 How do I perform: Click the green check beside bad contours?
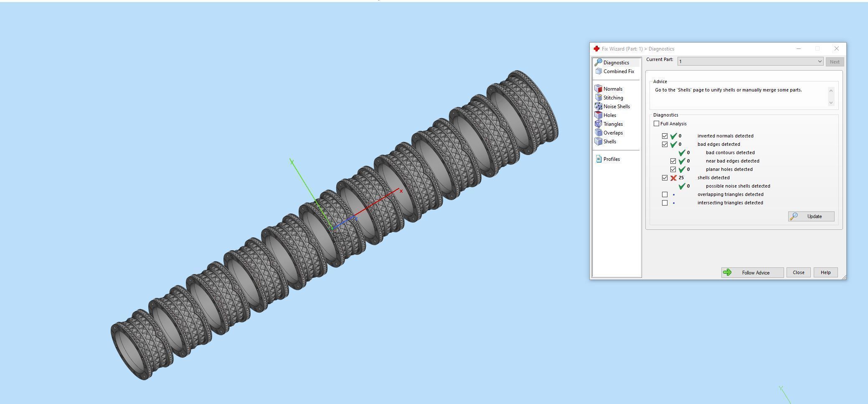coord(682,153)
